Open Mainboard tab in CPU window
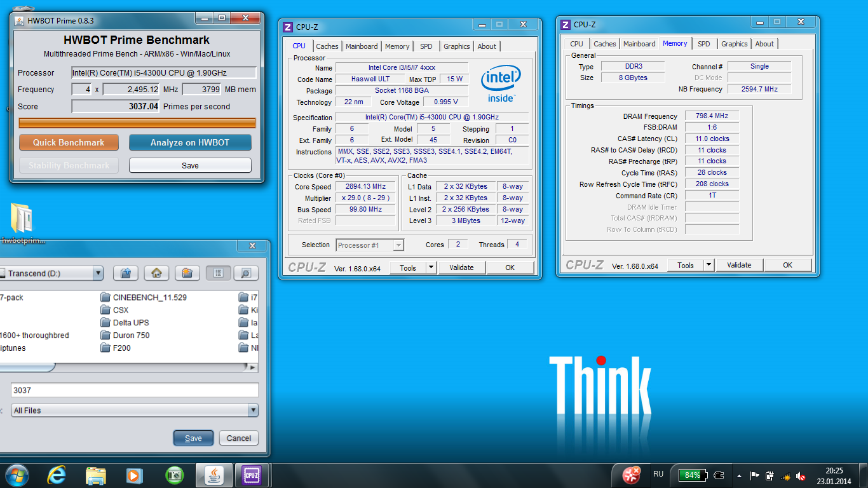 coord(362,46)
